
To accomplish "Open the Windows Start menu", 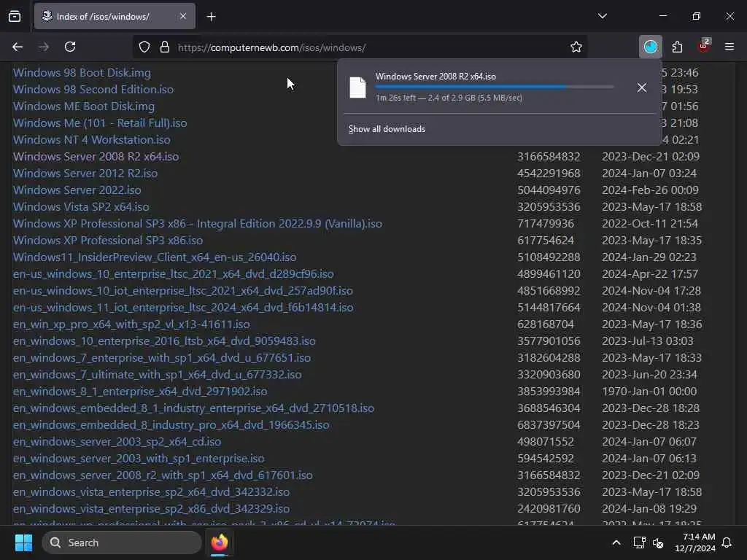I will click(23, 542).
